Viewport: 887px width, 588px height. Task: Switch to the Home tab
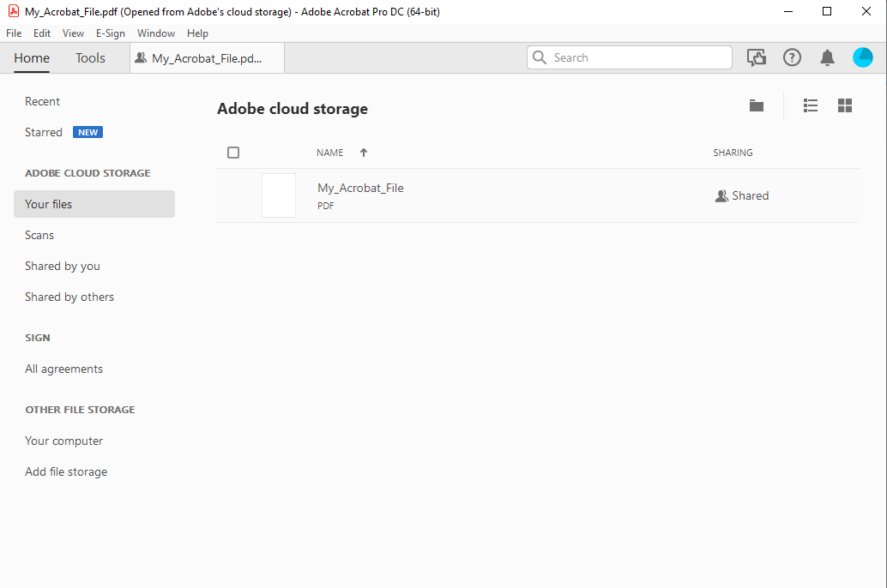[32, 58]
